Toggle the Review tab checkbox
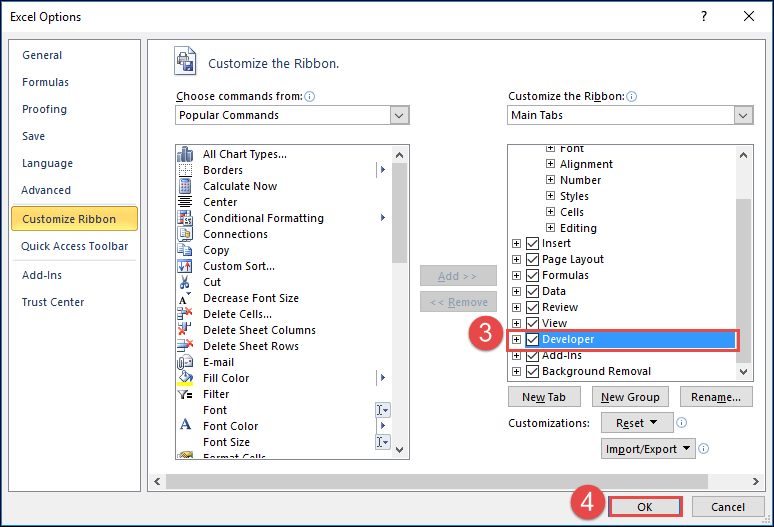This screenshot has height=527, width=774. tap(532, 307)
